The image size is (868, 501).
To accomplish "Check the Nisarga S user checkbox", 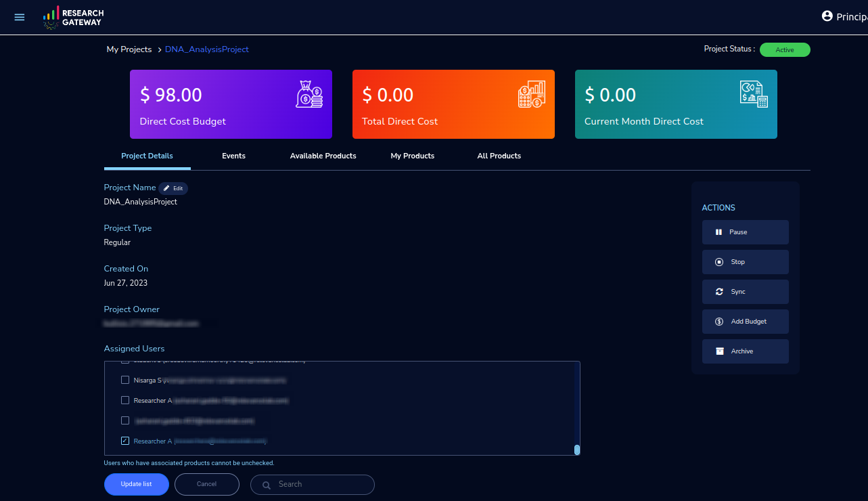I will click(x=125, y=380).
